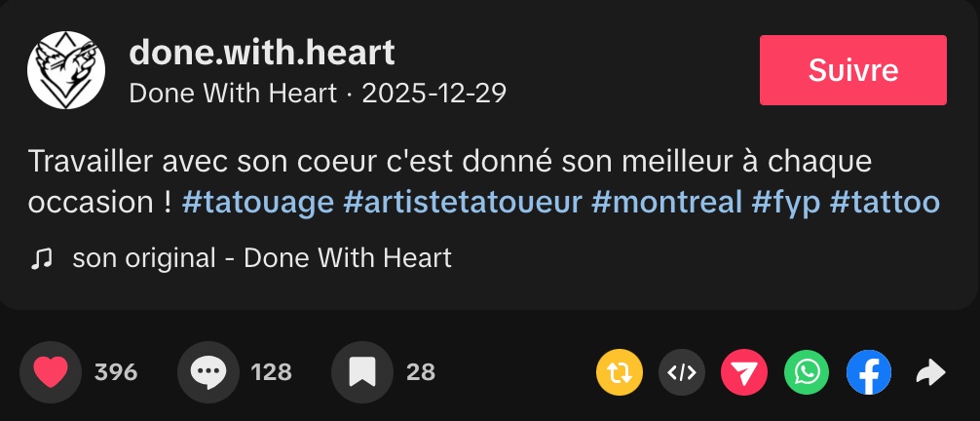Share video on WhatsApp
Screen dimensions: 980x421
807,372
